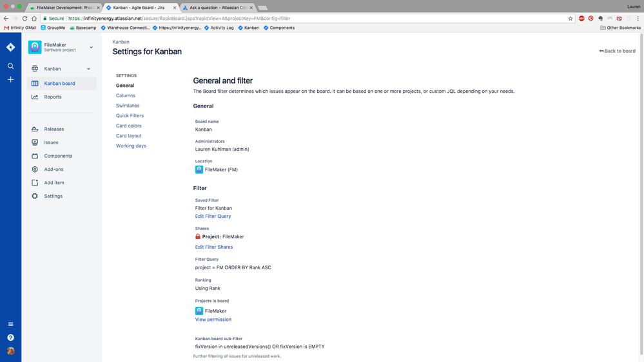Click the Kanban board name value to edit
Image resolution: width=644 pixels, height=362 pixels.
[x=203, y=129]
